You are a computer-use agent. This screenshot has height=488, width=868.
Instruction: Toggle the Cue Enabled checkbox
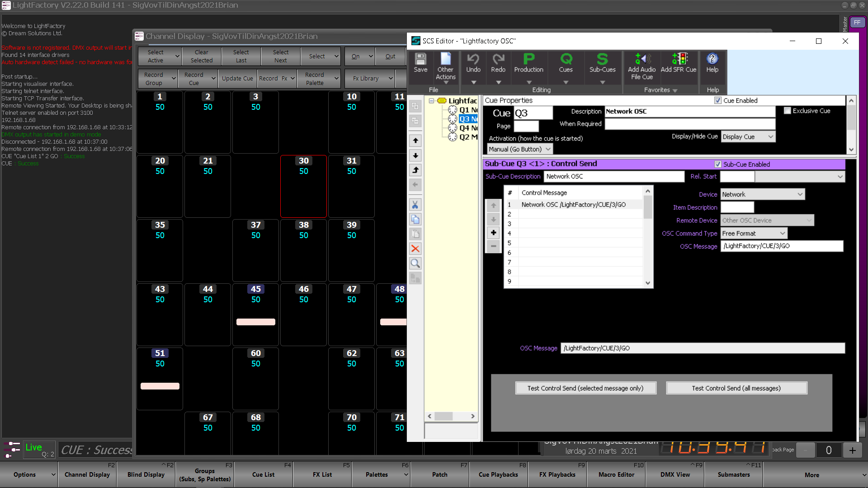[718, 100]
